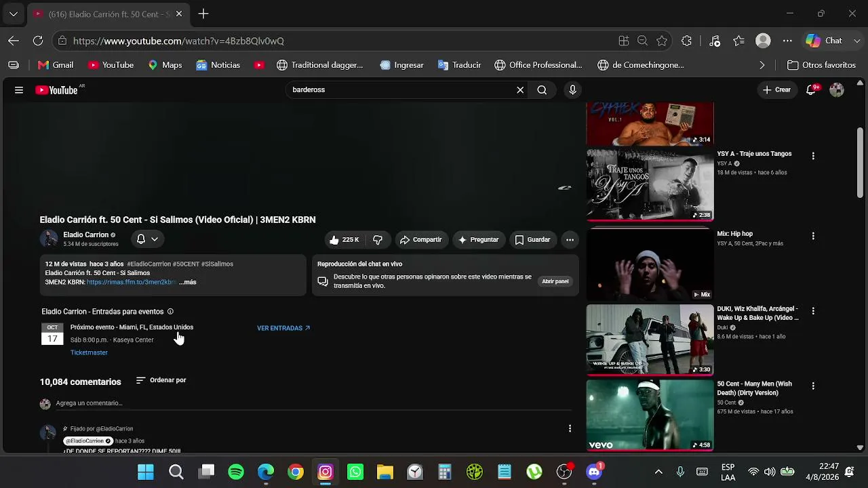The height and width of the screenshot is (488, 868).
Task: Open the channel notification bell dropdown
Action: [x=147, y=239]
